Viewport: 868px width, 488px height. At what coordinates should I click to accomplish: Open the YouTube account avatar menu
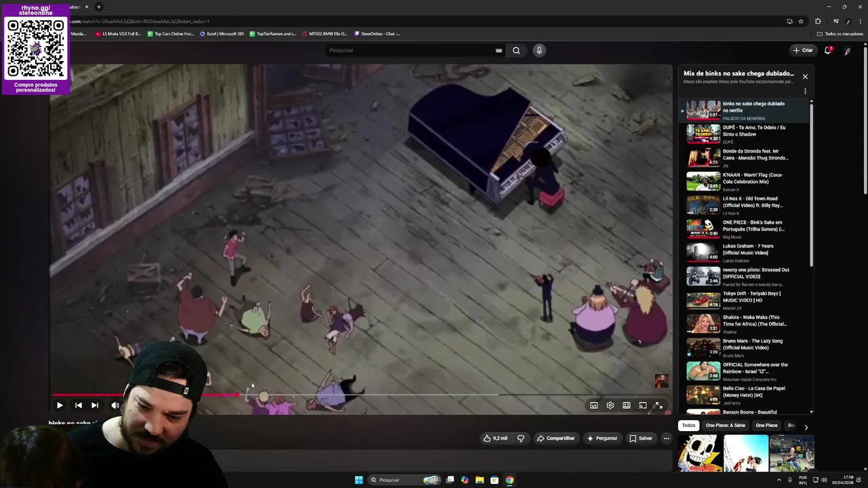[848, 51]
